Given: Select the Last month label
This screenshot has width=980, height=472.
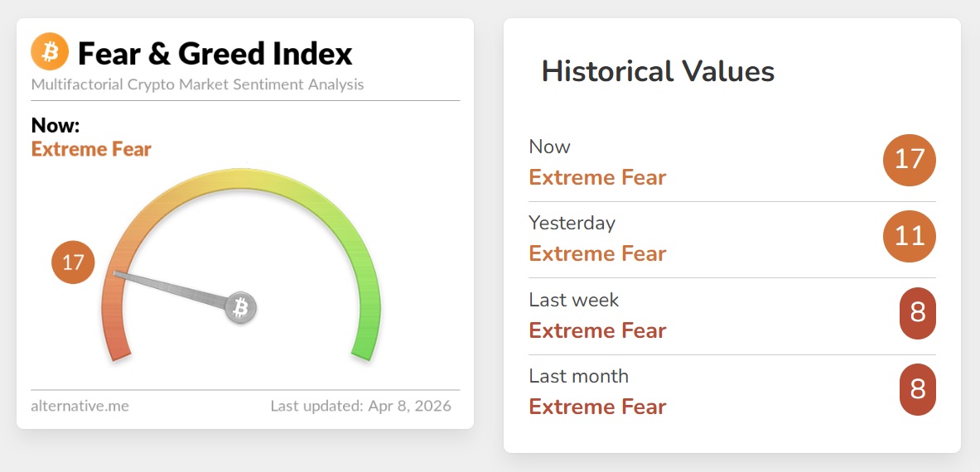Looking at the screenshot, I should (578, 376).
